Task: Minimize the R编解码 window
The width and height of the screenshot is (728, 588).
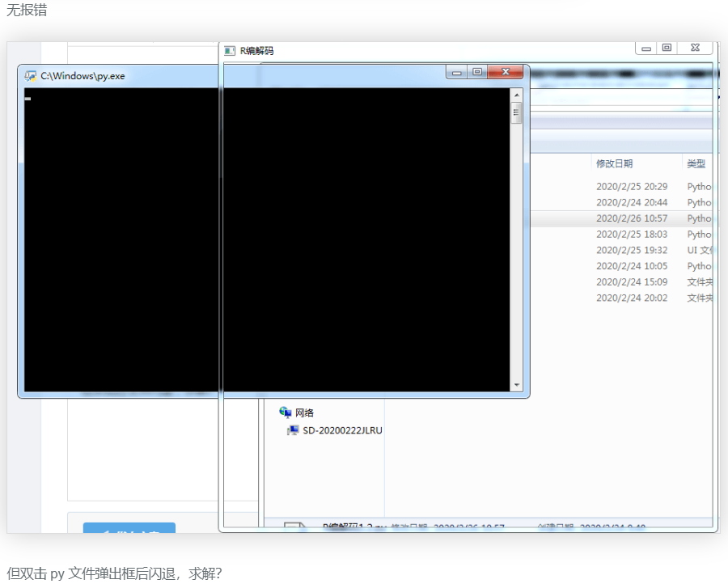Action: (x=646, y=49)
